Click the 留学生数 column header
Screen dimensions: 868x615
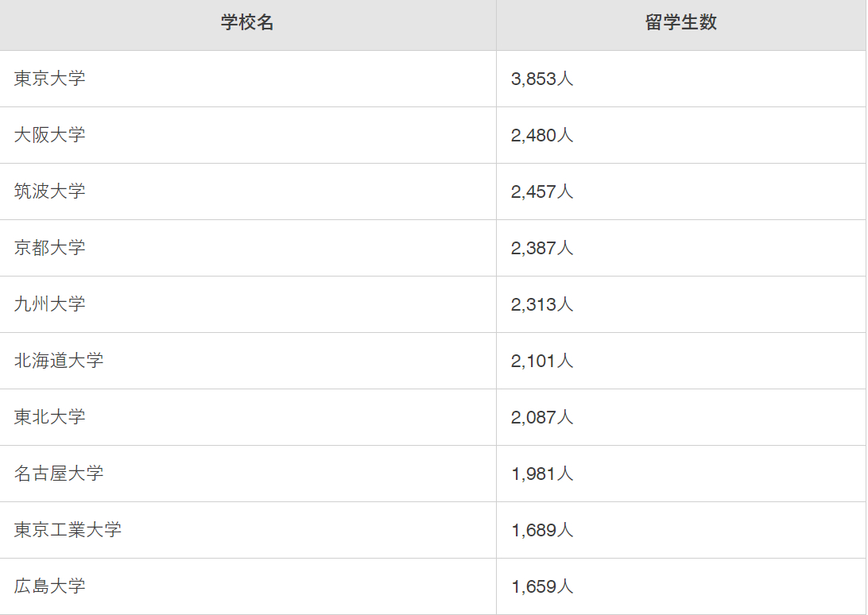[x=681, y=22]
